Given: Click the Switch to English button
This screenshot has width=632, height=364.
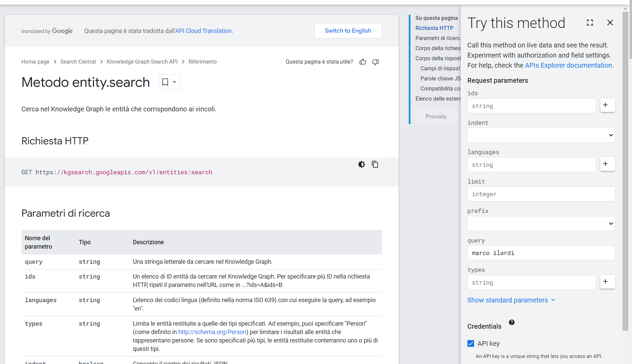Looking at the screenshot, I should (x=348, y=31).
